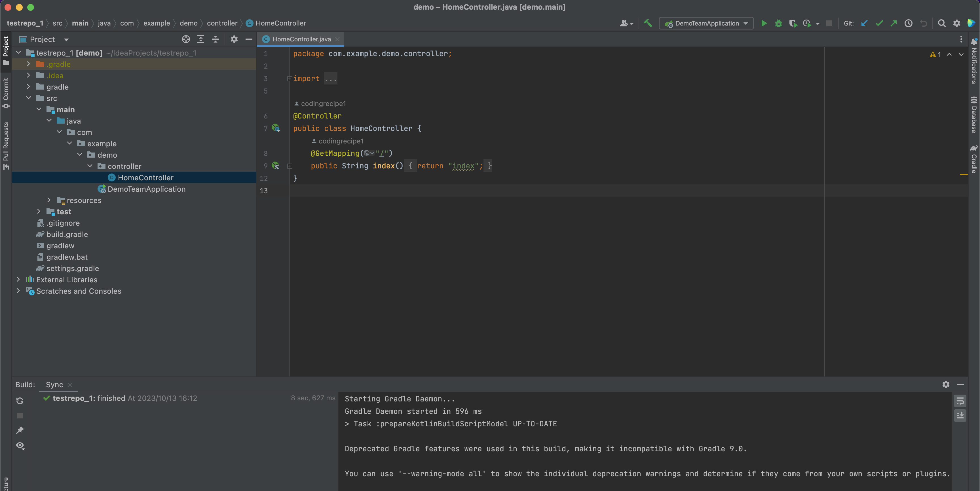
Task: Toggle pin tab in Build panel
Action: tap(20, 430)
